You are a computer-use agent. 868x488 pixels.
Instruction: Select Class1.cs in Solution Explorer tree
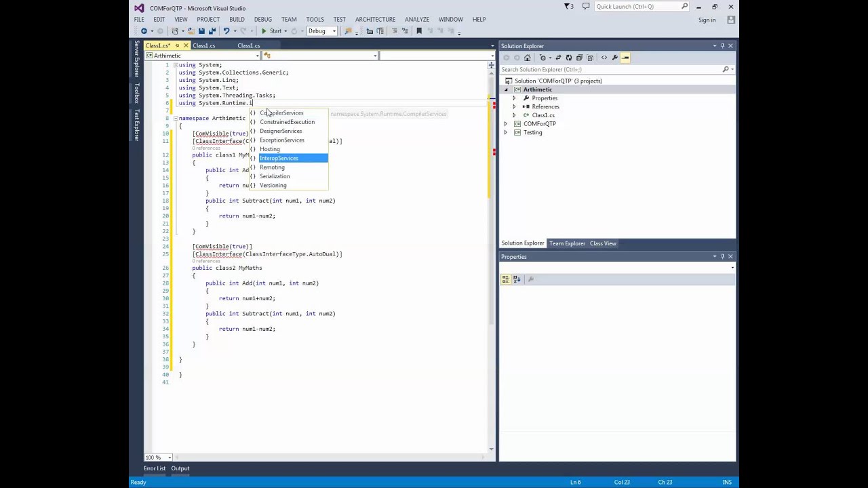click(x=543, y=115)
